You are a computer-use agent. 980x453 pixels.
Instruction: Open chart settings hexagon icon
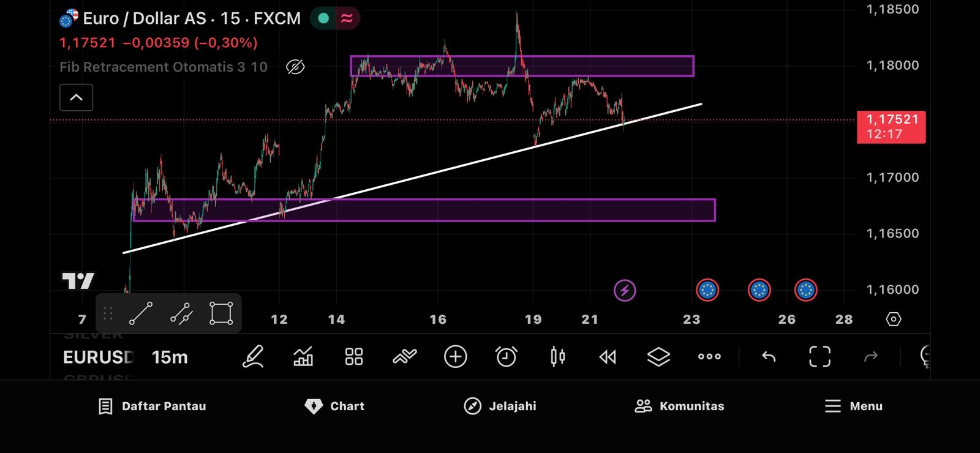click(894, 319)
